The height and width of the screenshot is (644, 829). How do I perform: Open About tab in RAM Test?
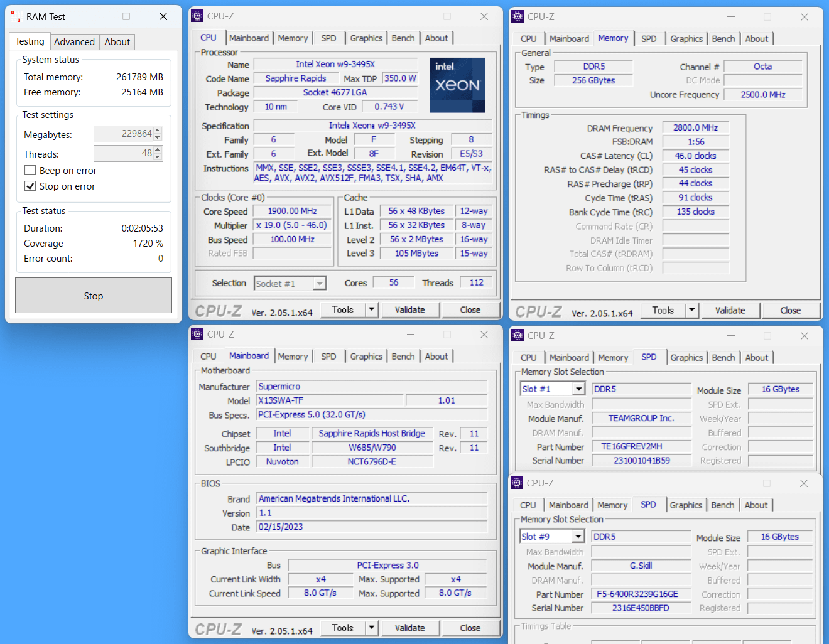pyautogui.click(x=117, y=42)
